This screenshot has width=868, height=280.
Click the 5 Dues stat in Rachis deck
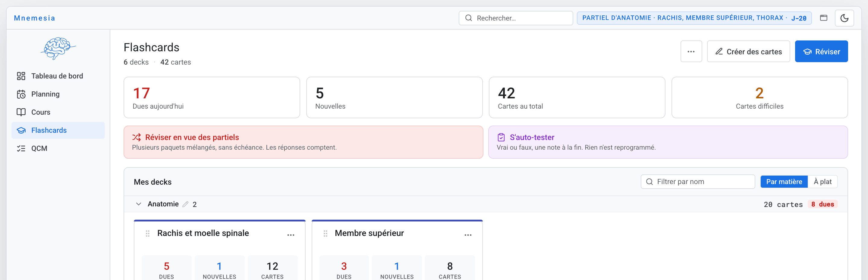pyautogui.click(x=166, y=268)
